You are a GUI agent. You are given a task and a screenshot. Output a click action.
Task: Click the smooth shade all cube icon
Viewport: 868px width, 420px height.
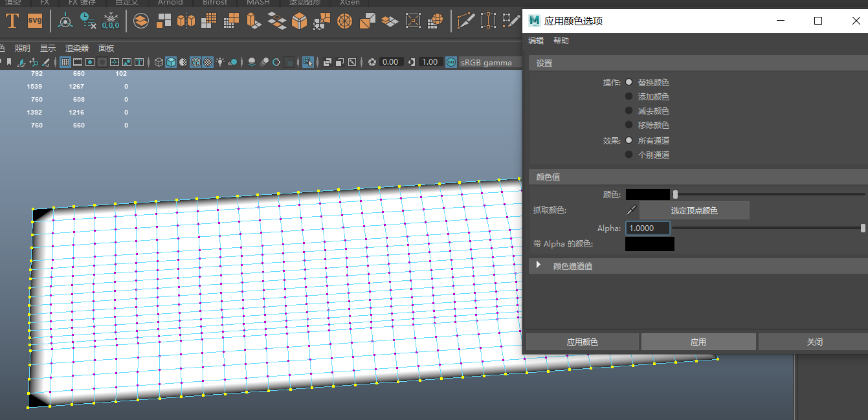click(x=171, y=62)
